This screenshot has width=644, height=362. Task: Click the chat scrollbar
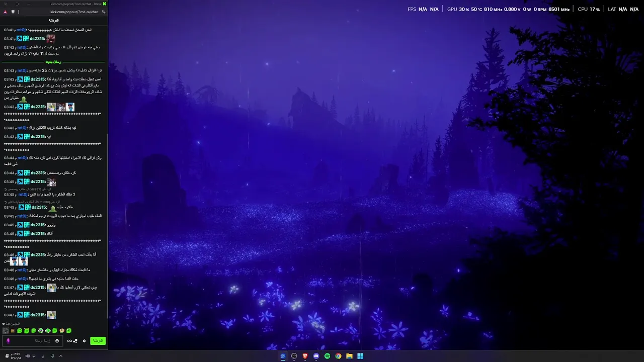click(107, 226)
